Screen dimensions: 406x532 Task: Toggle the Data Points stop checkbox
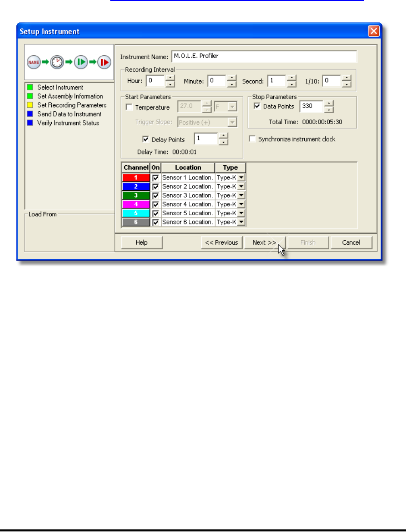257,106
